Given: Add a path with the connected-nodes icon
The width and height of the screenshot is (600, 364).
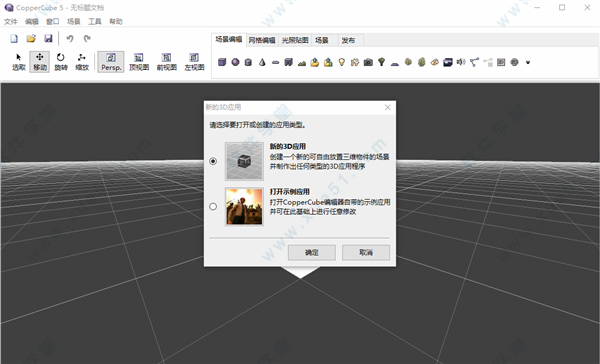Looking at the screenshot, I should (474, 62).
